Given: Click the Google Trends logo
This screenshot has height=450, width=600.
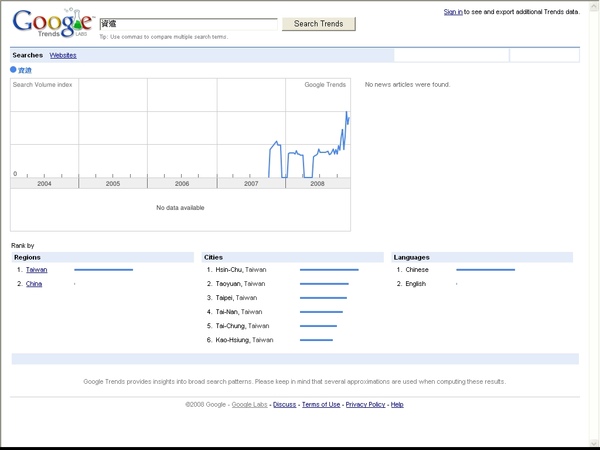Looking at the screenshot, I should point(53,23).
